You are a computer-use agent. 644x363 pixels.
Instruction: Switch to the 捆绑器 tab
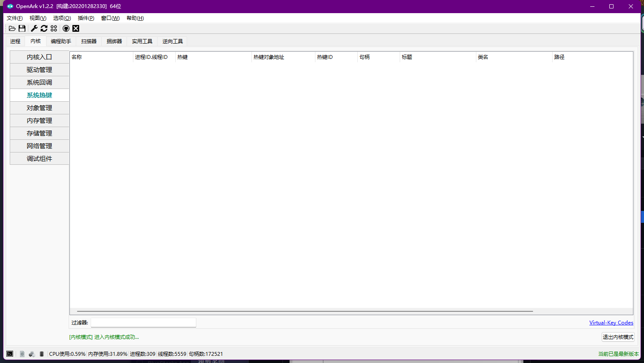click(114, 41)
